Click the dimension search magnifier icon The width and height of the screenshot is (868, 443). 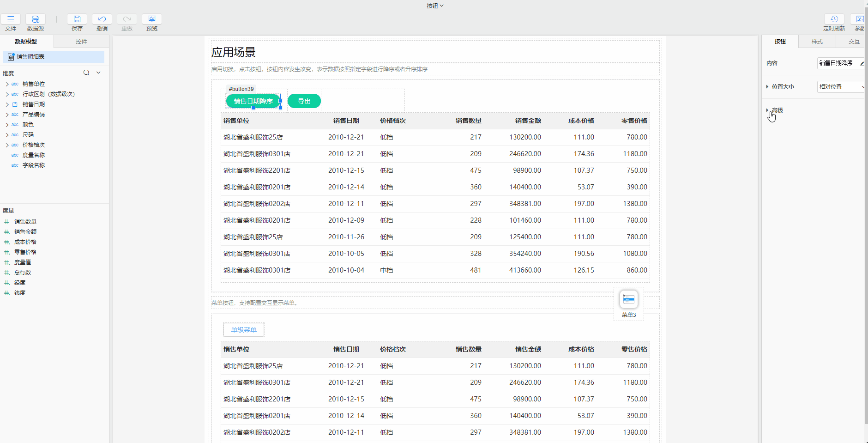tap(86, 73)
